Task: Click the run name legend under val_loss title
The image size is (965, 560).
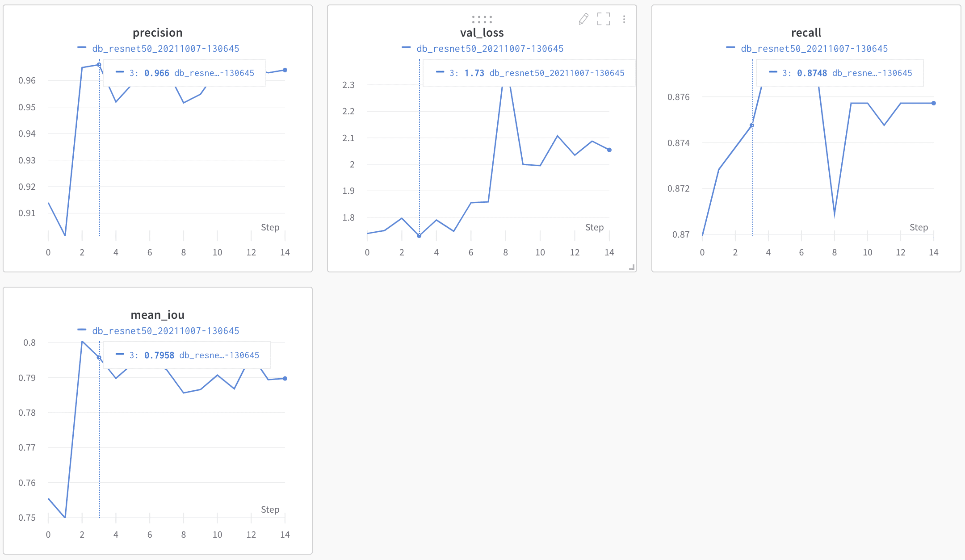Action: tap(490, 49)
